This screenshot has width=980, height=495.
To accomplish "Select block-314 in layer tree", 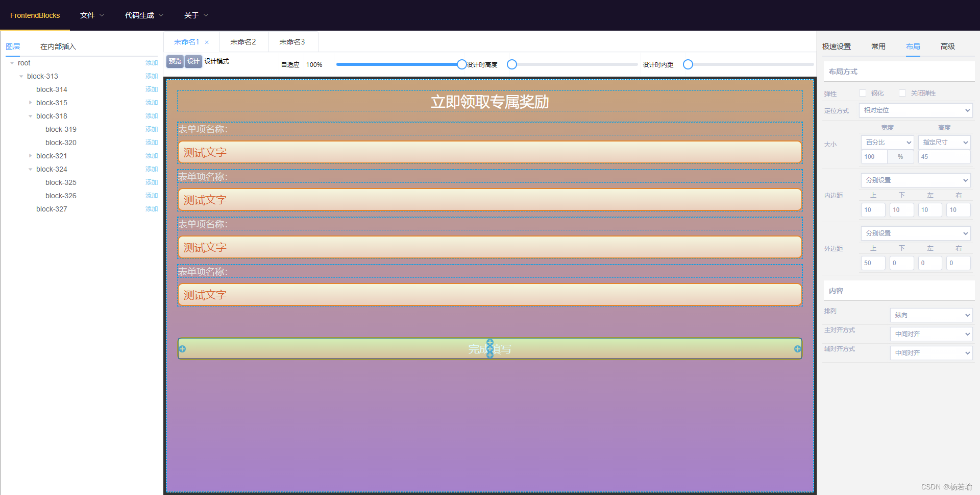I will (x=52, y=89).
